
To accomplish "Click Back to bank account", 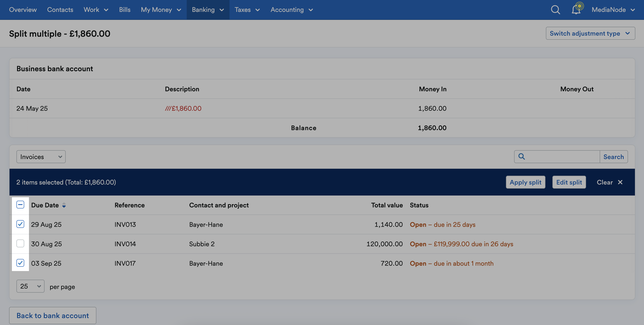I will (53, 316).
